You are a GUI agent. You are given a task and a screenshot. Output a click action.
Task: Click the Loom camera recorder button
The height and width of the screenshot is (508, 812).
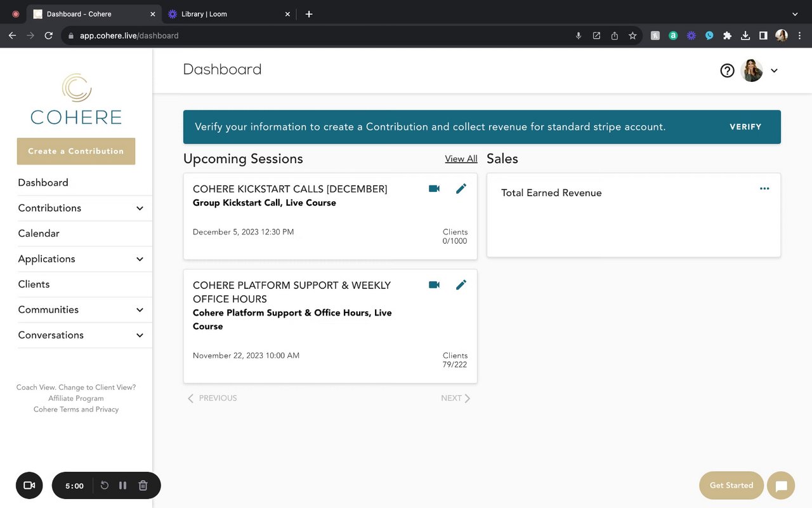29,485
